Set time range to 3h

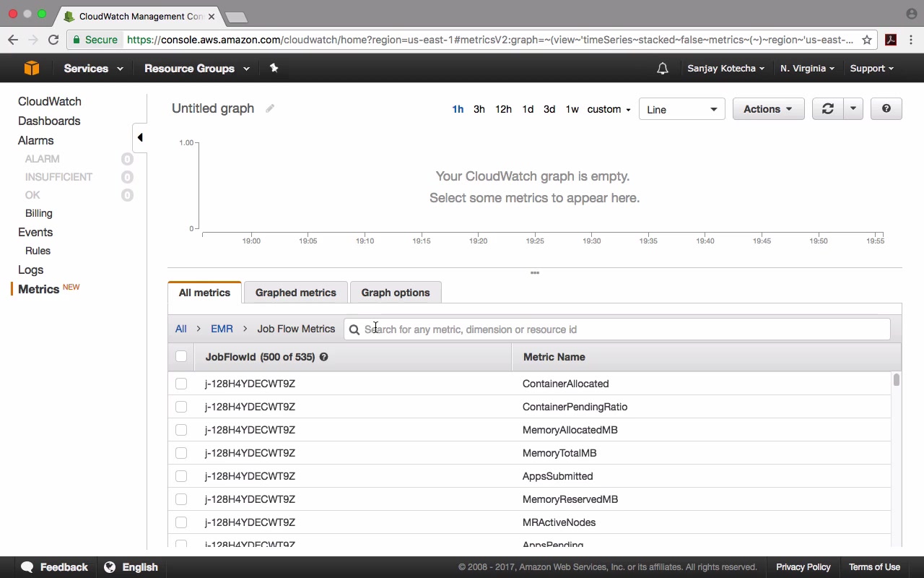(x=479, y=109)
